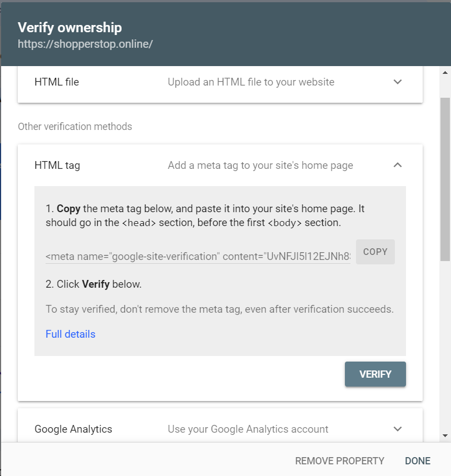
Task: Select the HTML file method title
Action: (57, 82)
